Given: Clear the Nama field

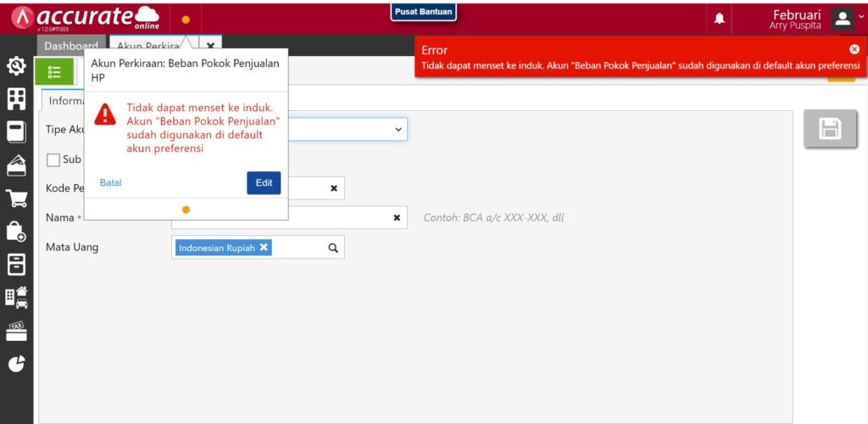Looking at the screenshot, I should pos(397,218).
